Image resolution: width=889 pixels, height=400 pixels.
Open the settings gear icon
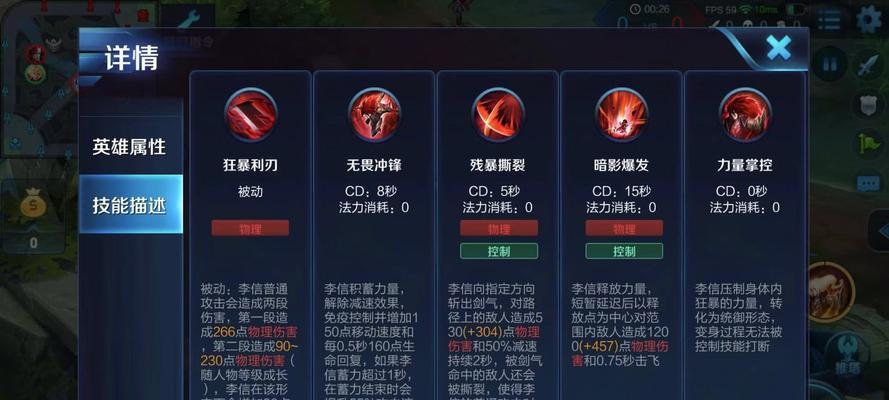pos(870,19)
